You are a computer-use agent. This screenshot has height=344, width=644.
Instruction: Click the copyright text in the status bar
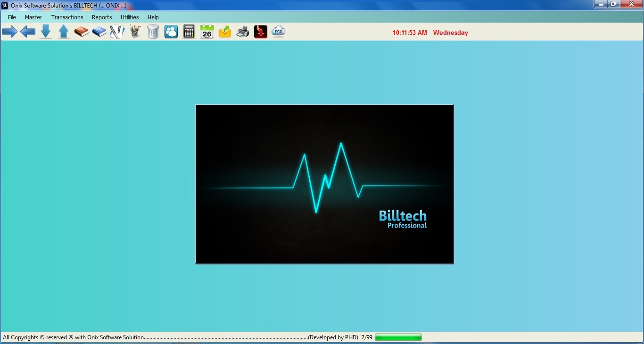(x=73, y=337)
